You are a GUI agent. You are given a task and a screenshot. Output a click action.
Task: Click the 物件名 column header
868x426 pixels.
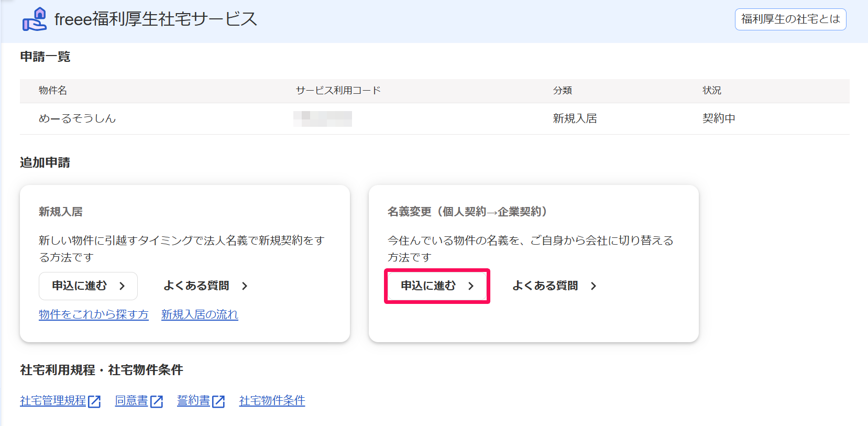[53, 91]
